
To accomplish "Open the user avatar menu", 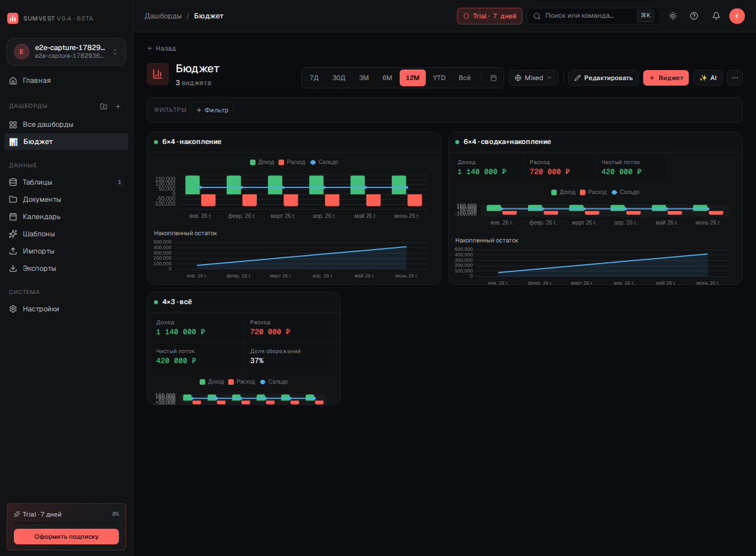I will pyautogui.click(x=737, y=16).
